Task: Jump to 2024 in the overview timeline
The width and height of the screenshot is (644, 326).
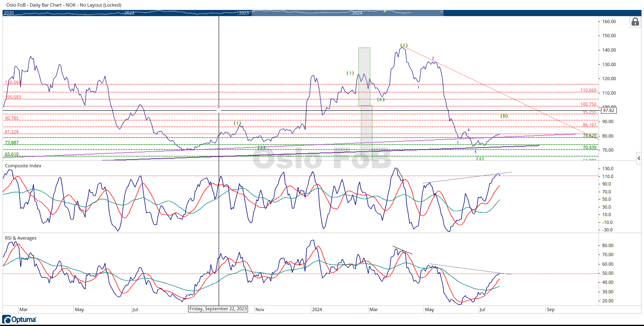Action: pyautogui.click(x=357, y=13)
